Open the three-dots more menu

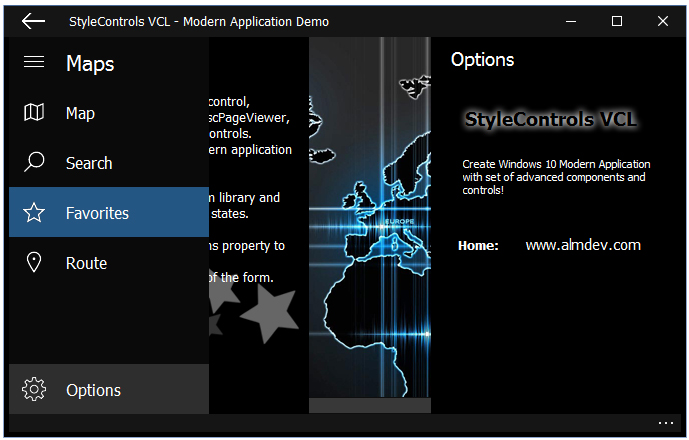[666, 423]
